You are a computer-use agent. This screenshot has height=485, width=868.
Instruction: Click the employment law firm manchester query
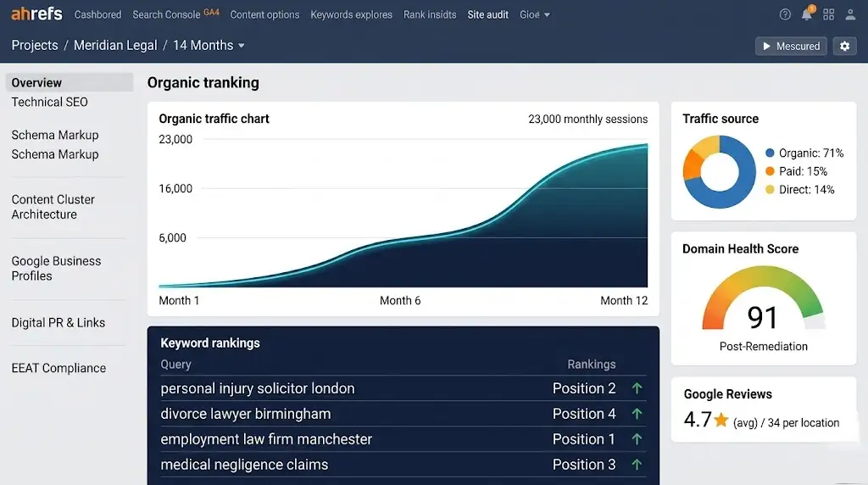266,439
